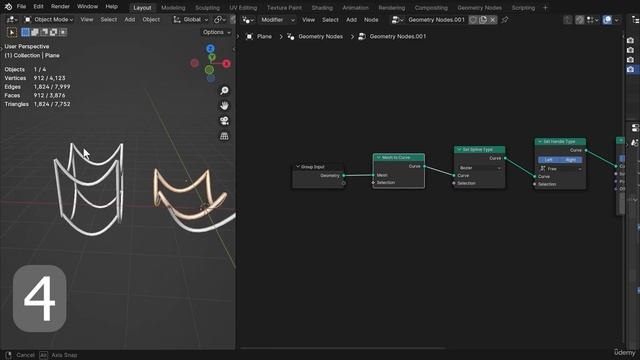Screen dimensions: 640x360
Task: Switch to the Rendering workspace tab
Action: click(x=391, y=8)
